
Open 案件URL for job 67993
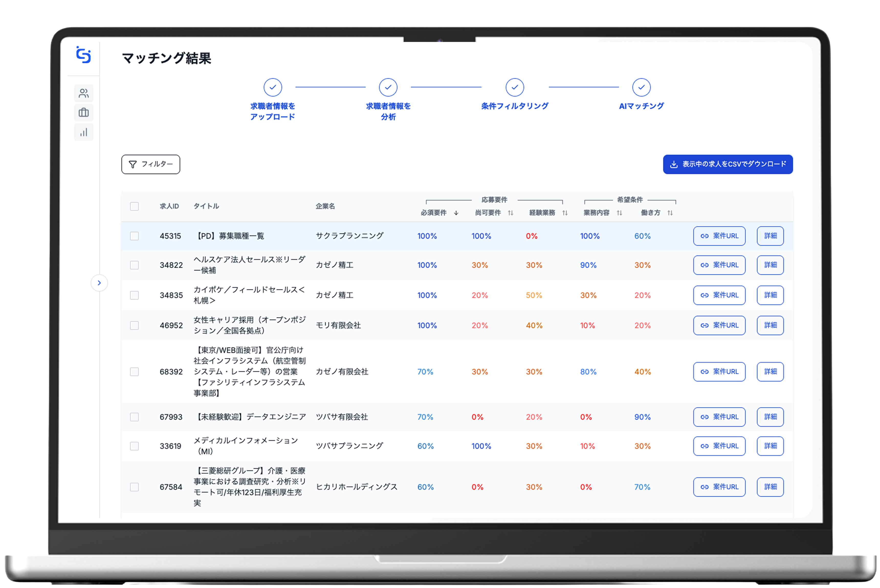[x=719, y=417]
